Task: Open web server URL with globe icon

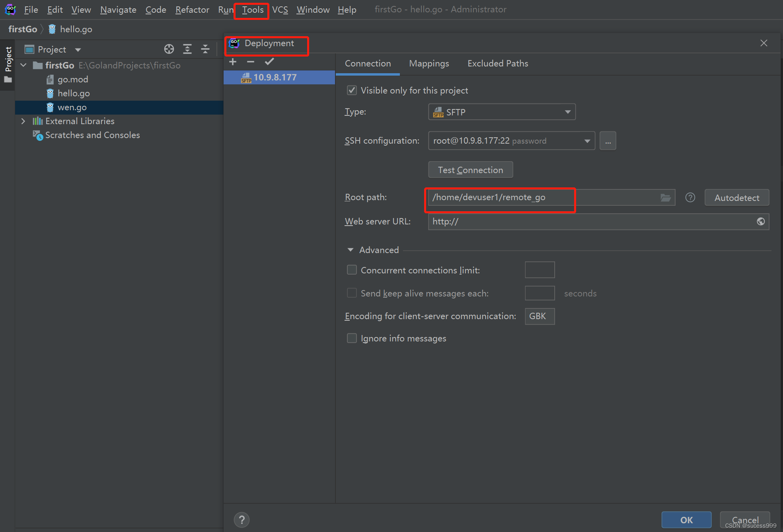Action: point(760,222)
